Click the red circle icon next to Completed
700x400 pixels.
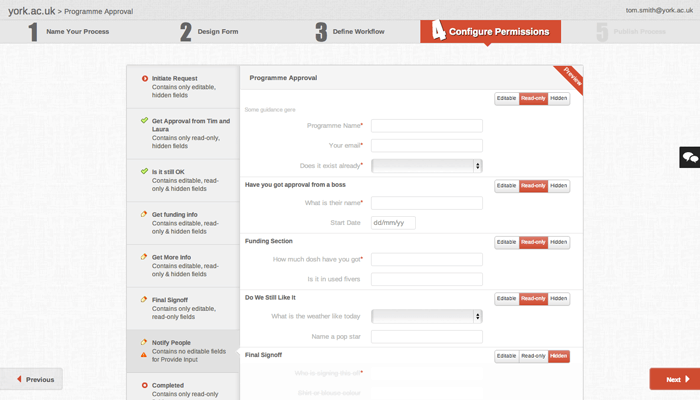pos(145,385)
